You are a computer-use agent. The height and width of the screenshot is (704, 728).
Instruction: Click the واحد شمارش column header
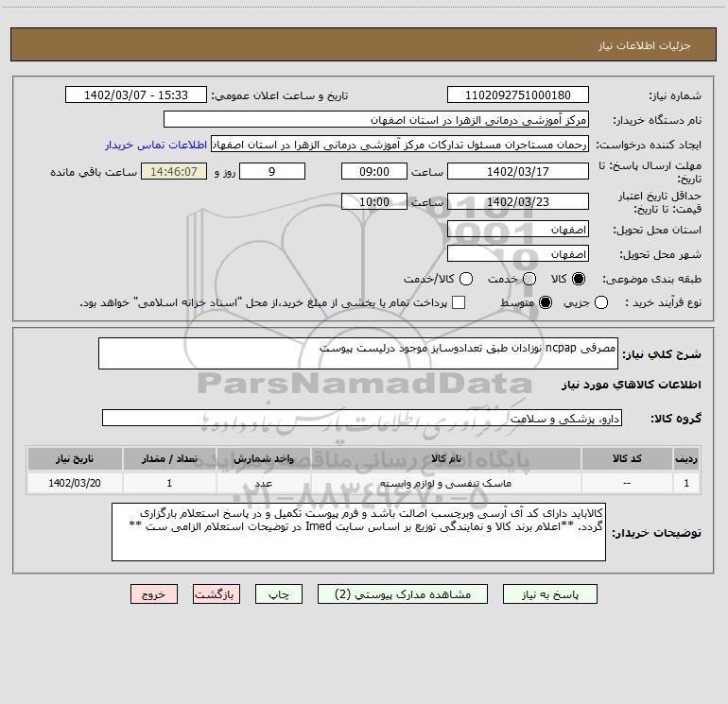pyautogui.click(x=263, y=458)
